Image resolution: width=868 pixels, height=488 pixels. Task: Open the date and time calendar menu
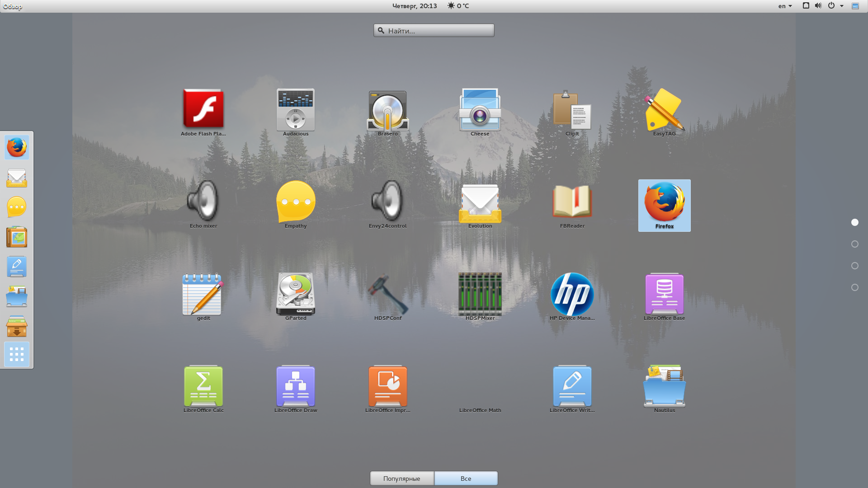[x=414, y=6]
